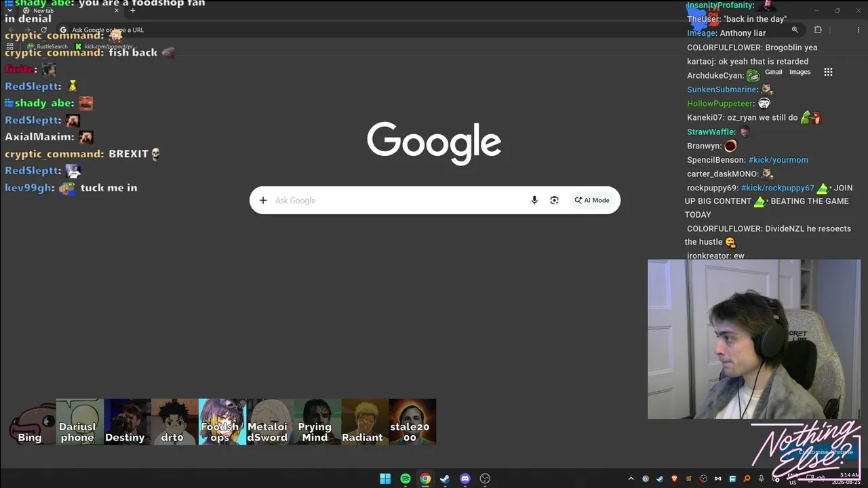Reload the current page
This screenshot has height=488, width=868.
44,30
